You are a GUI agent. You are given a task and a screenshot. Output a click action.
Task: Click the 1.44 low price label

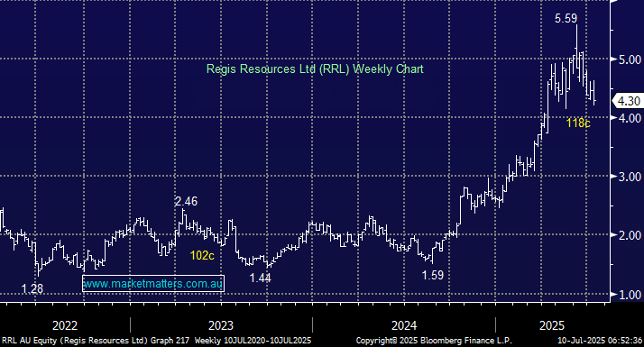(261, 278)
